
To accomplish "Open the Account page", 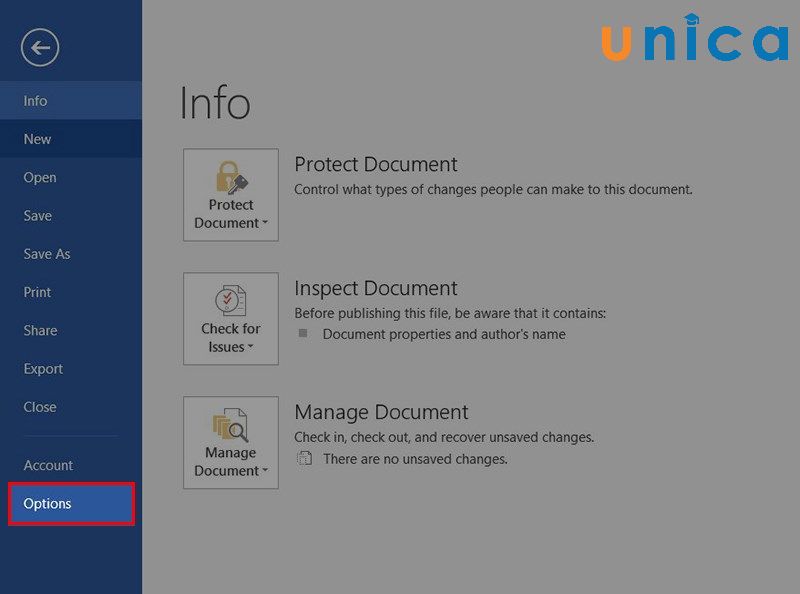I will (x=49, y=465).
